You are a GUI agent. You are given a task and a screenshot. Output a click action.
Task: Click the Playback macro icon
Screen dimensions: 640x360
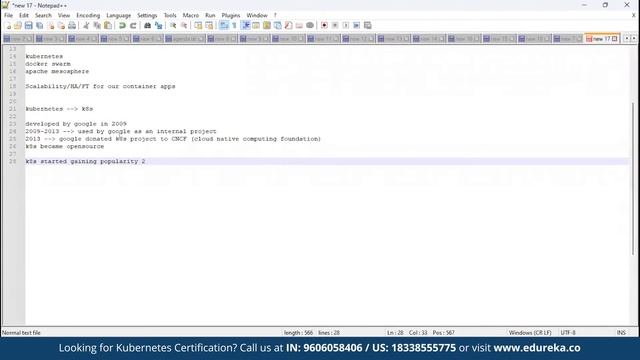[x=346, y=25]
